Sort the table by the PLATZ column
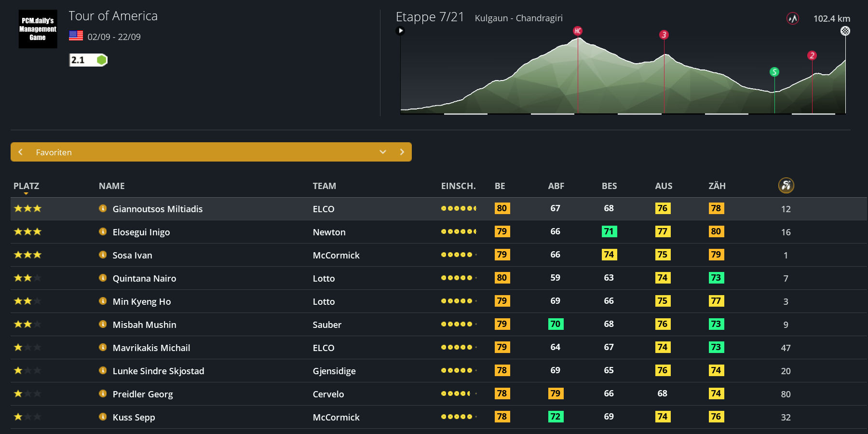This screenshot has width=868, height=434. click(26, 186)
